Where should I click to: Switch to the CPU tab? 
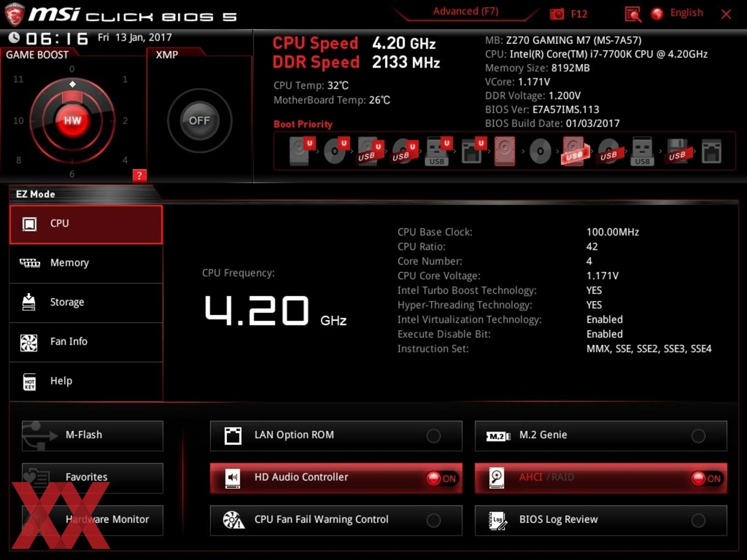point(86,224)
